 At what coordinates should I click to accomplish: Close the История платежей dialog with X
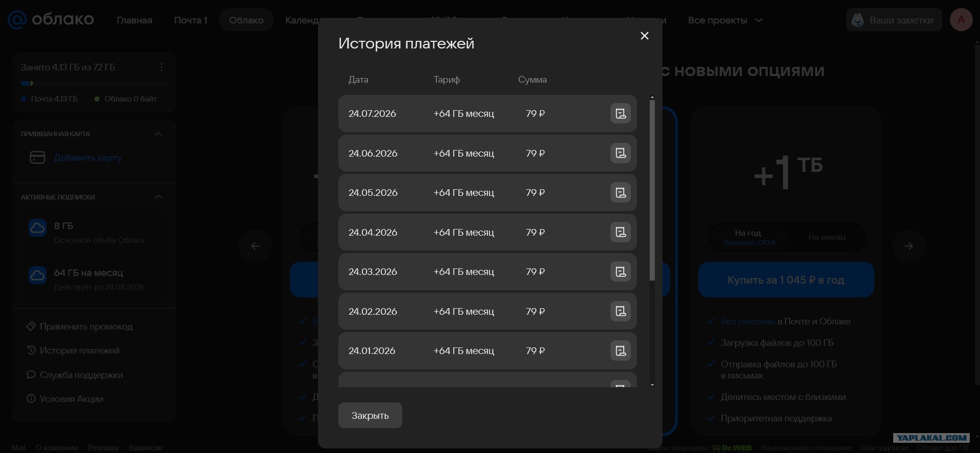645,36
